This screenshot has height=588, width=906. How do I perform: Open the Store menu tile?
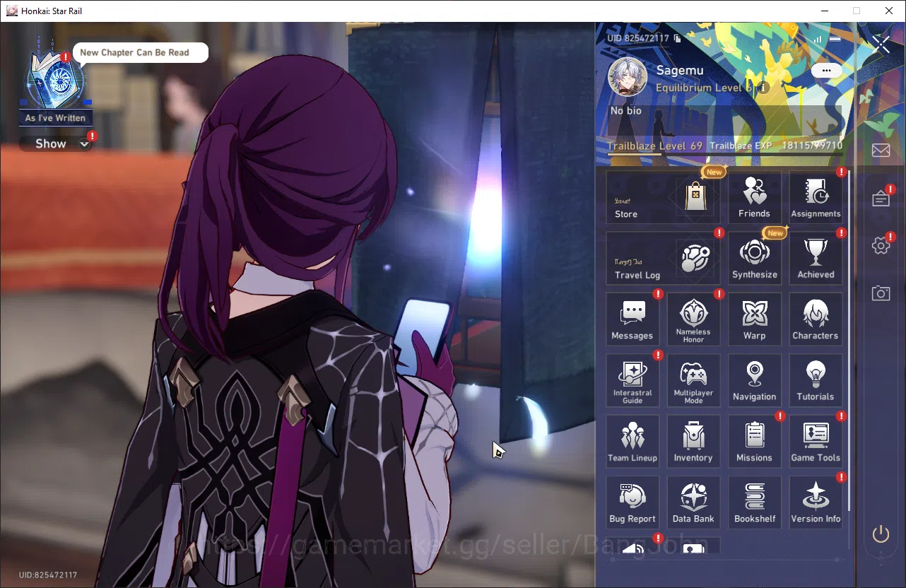[663, 198]
